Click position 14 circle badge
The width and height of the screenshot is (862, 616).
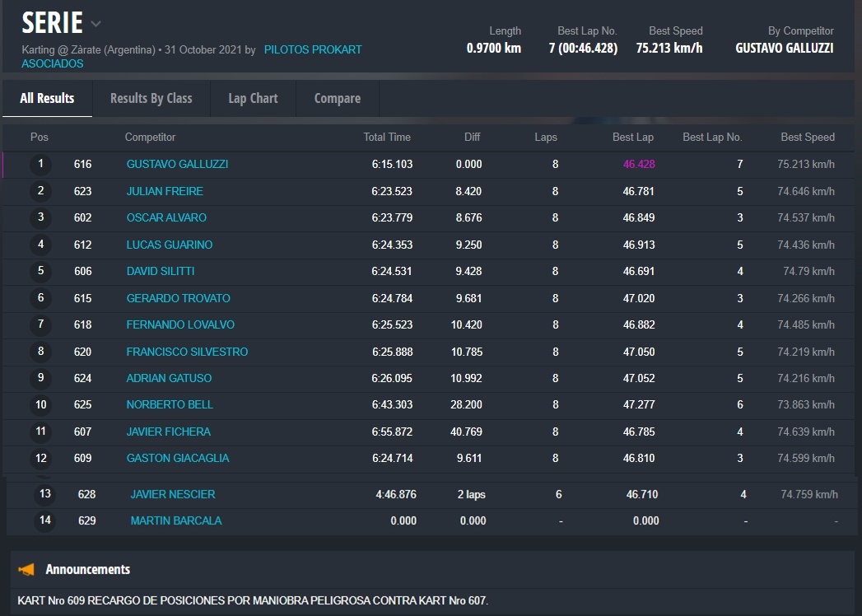pyautogui.click(x=44, y=520)
